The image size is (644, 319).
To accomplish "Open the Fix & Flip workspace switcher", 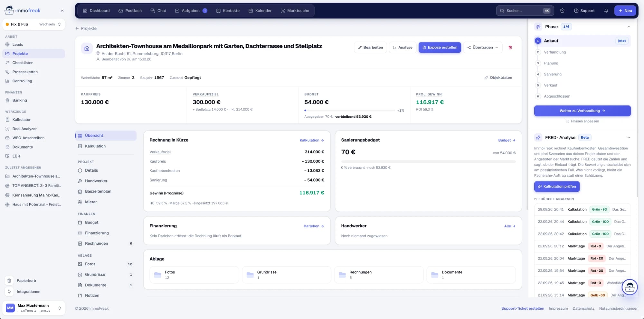I will (x=33, y=24).
